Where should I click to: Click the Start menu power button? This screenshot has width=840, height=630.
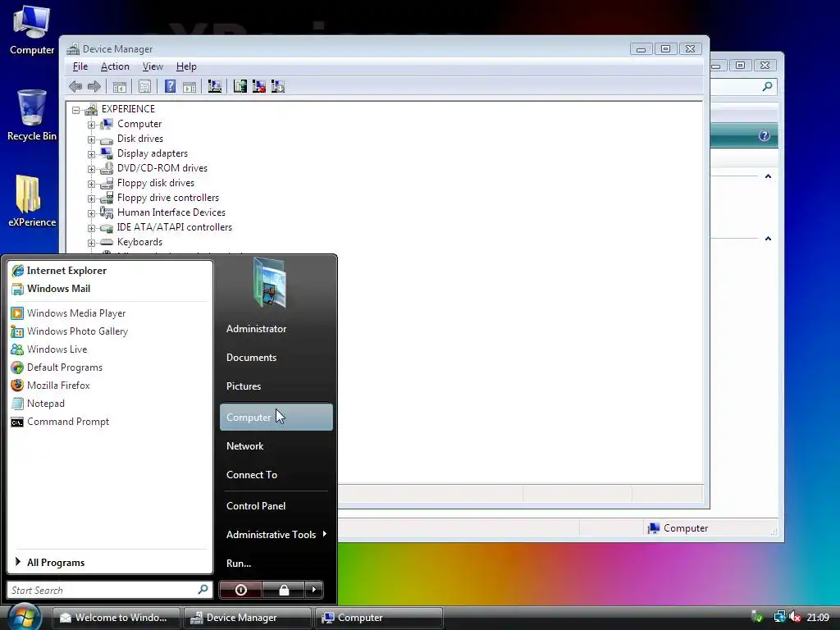(x=240, y=590)
